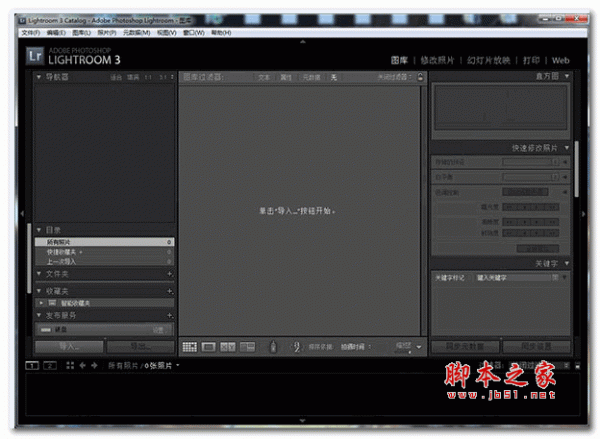
Task: Select main window display button 1
Action: 31,366
